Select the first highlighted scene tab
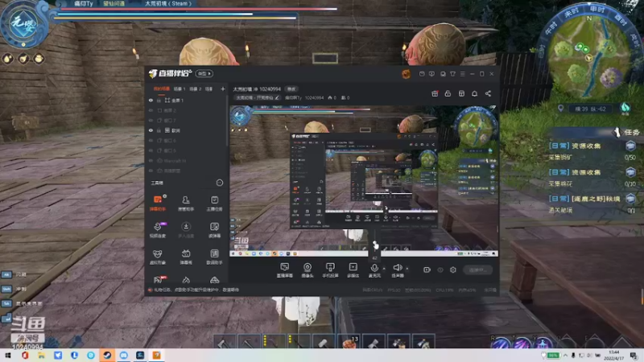 click(162, 88)
